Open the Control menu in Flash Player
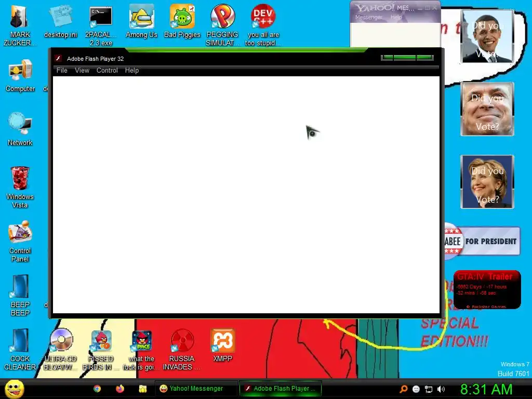The image size is (532, 399). point(107,70)
